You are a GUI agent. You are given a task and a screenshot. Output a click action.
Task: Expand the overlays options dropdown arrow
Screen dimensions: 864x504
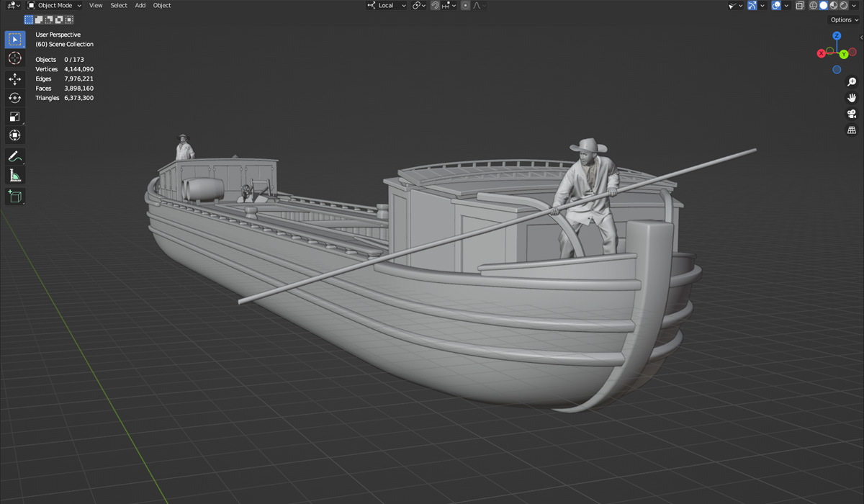pyautogui.click(x=786, y=6)
